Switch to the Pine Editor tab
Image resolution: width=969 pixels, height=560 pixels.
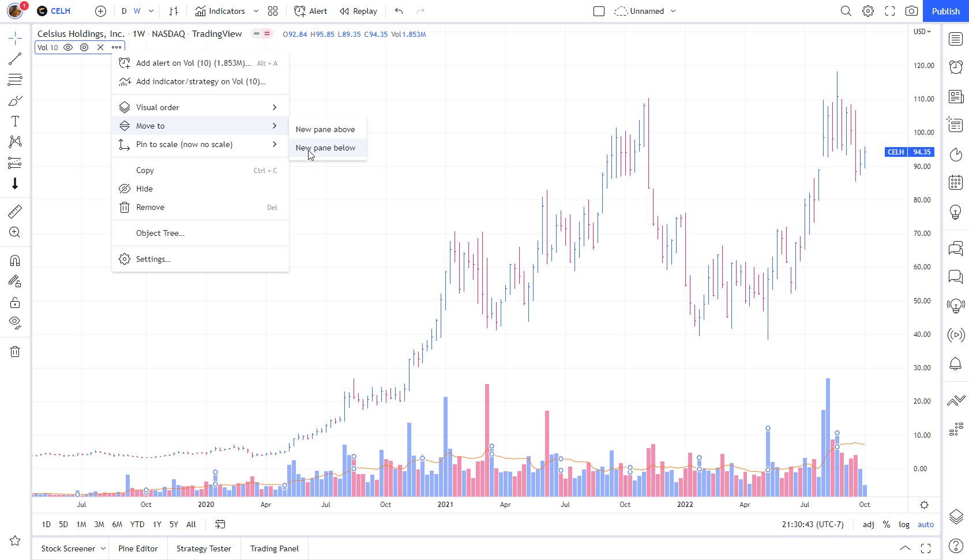tap(138, 548)
